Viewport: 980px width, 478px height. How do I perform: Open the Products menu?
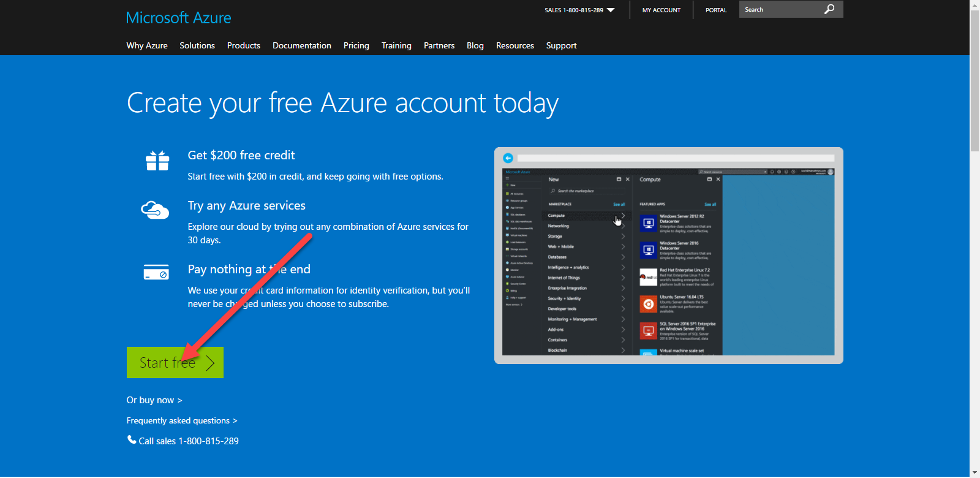pos(243,45)
